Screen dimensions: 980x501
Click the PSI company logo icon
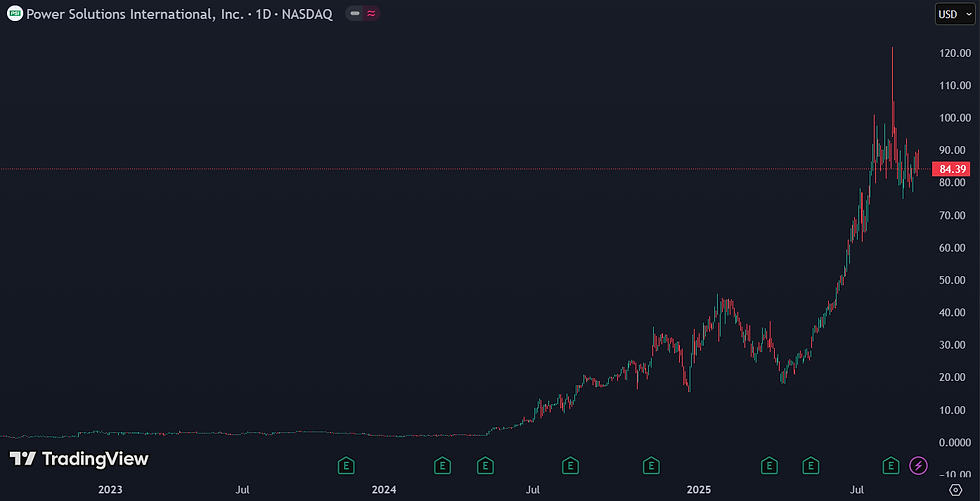point(16,14)
